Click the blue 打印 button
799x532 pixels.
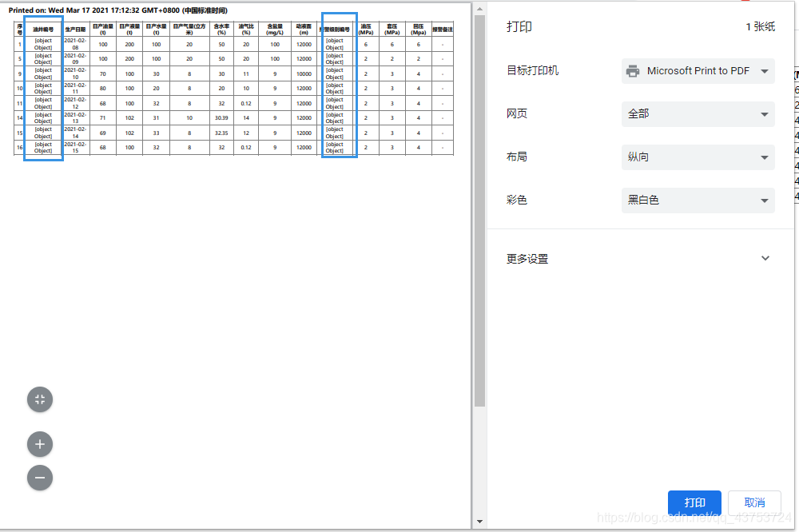tap(694, 503)
